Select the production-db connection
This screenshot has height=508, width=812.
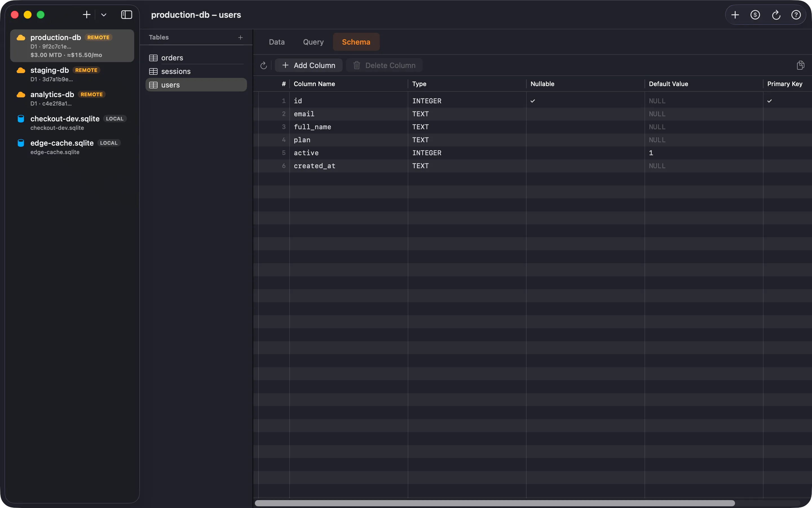tap(72, 46)
